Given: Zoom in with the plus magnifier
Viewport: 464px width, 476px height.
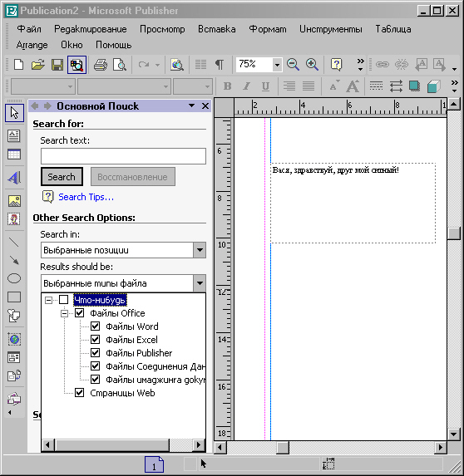Looking at the screenshot, I should [x=312, y=65].
